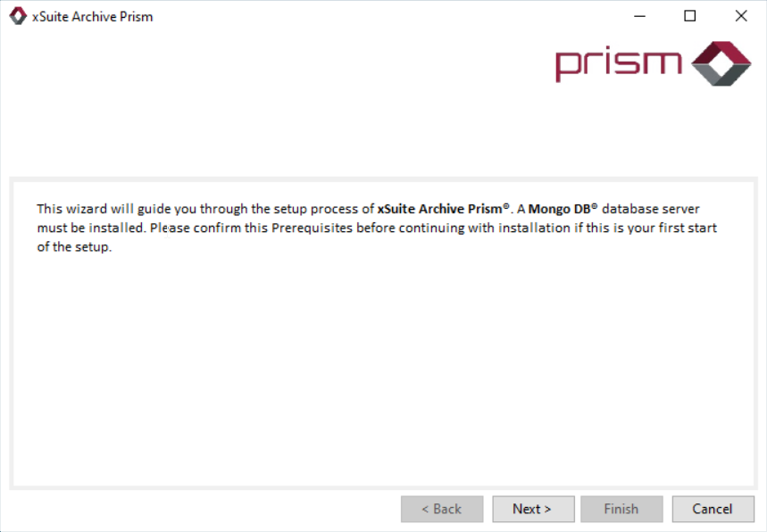
Task: Click the words "database server" in the text
Action: [x=651, y=209]
